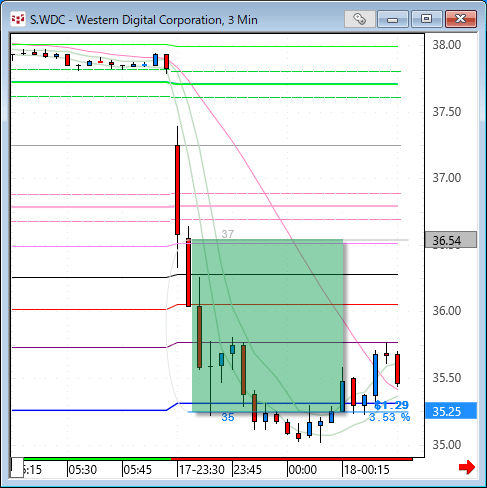Viewport: 487px width, 488px height.
Task: Maximize the S.WDC chart window
Action: 426,19
